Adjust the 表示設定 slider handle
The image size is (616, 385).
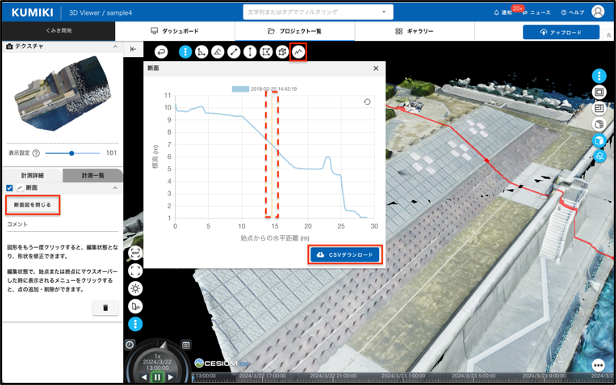point(72,153)
